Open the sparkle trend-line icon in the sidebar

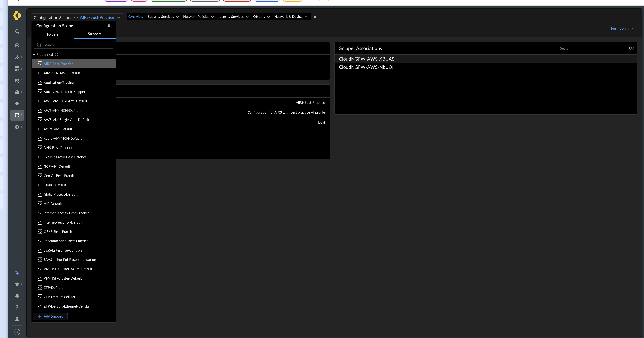pyautogui.click(x=17, y=57)
